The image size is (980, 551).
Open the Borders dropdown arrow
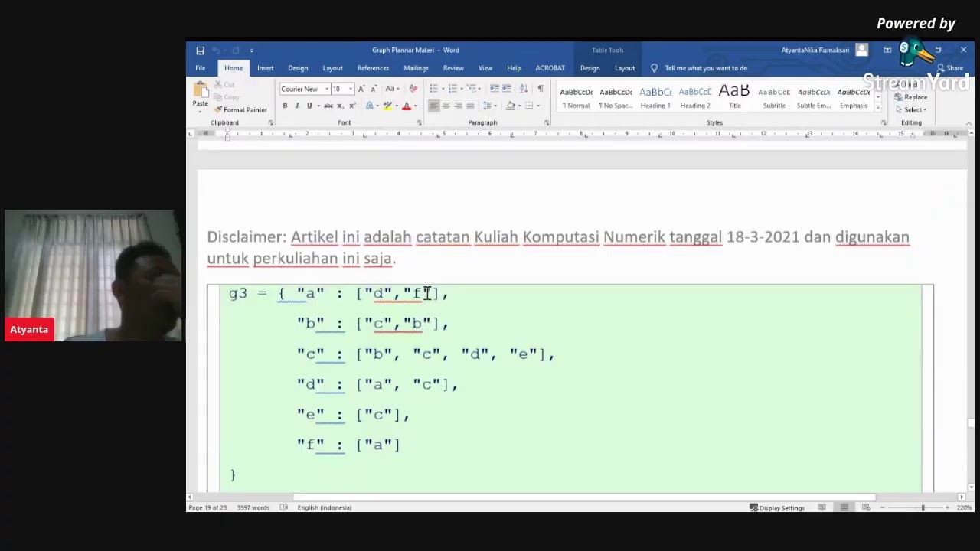pyautogui.click(x=538, y=106)
